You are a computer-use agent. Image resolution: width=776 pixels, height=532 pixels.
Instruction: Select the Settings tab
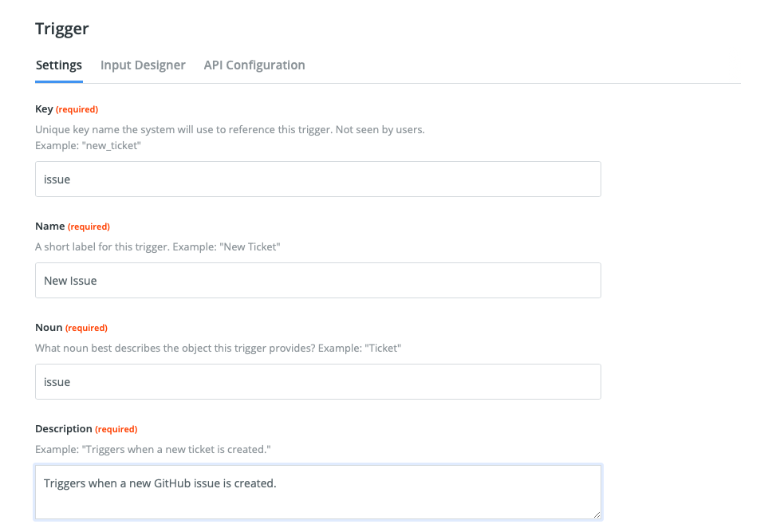pos(59,65)
